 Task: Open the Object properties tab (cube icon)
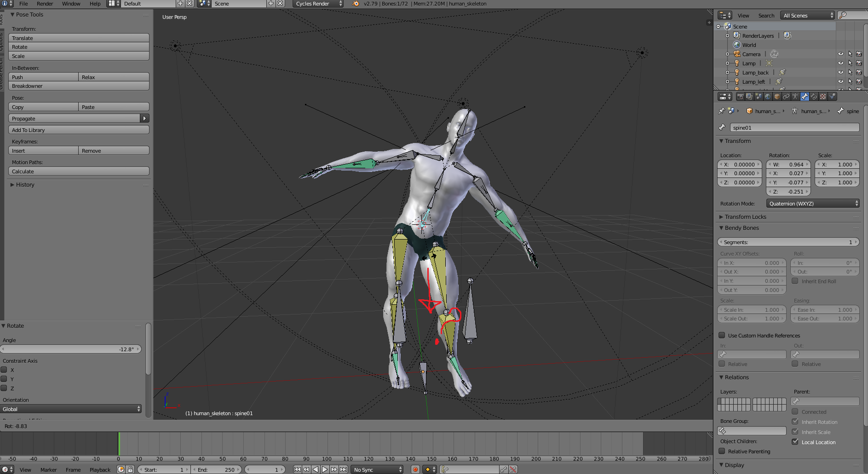tap(777, 97)
